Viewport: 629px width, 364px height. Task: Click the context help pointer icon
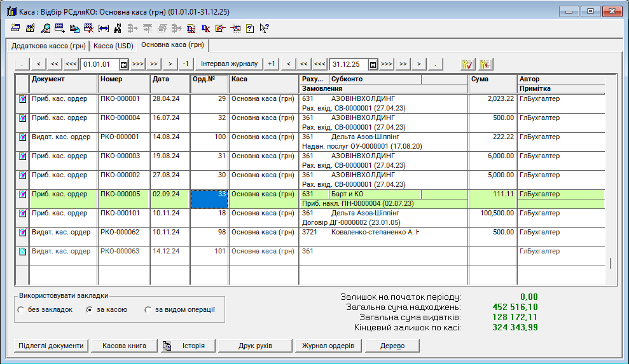pos(265,29)
